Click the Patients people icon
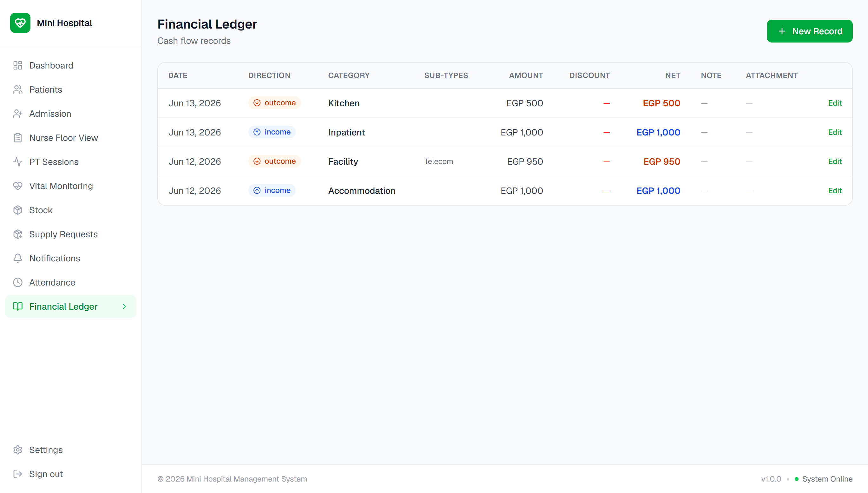Image resolution: width=868 pixels, height=493 pixels. [x=17, y=89]
